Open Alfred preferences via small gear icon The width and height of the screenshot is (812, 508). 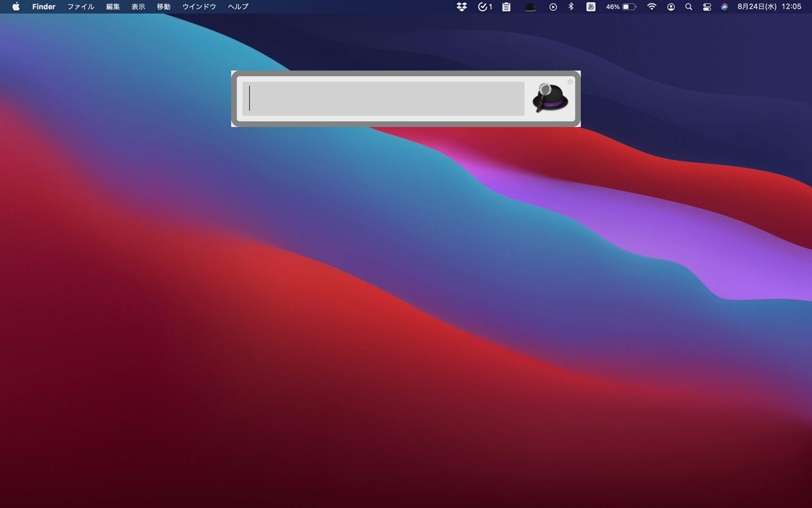570,82
